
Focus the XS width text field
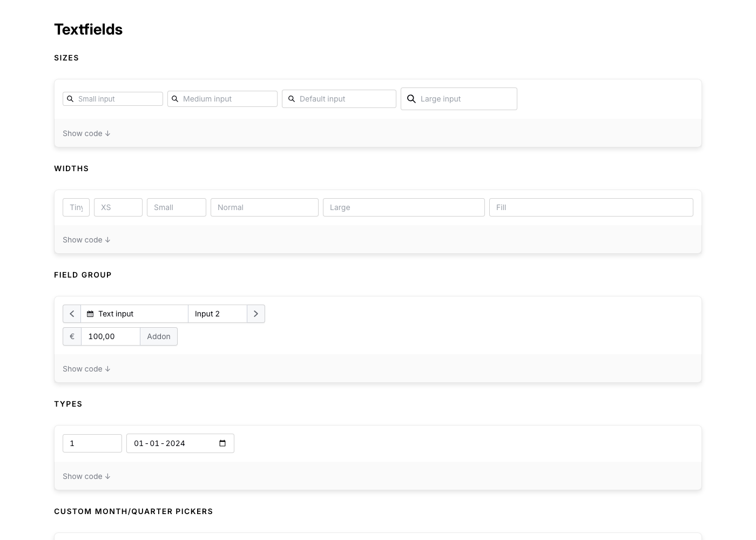click(x=118, y=207)
